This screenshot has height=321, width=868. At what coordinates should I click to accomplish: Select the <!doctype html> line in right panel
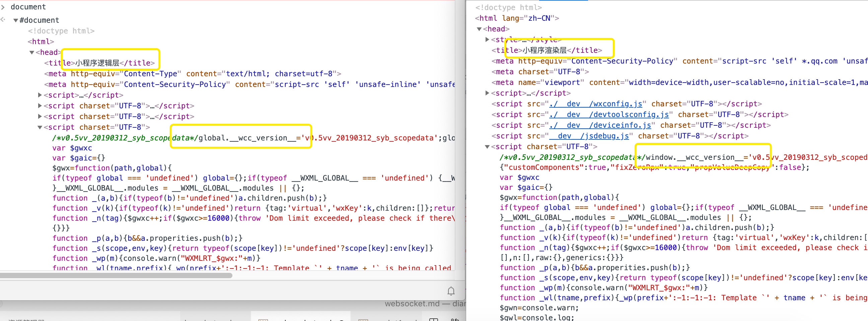[508, 7]
